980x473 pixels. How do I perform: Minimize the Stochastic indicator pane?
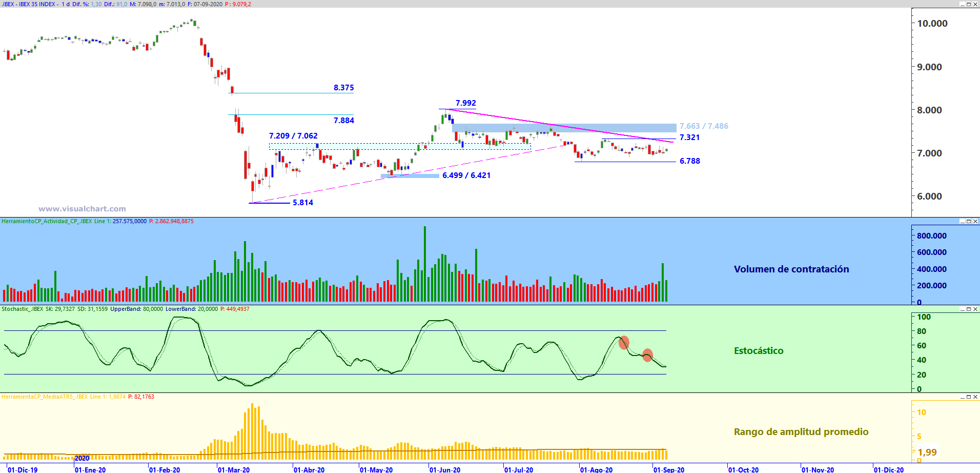pyautogui.click(x=962, y=309)
